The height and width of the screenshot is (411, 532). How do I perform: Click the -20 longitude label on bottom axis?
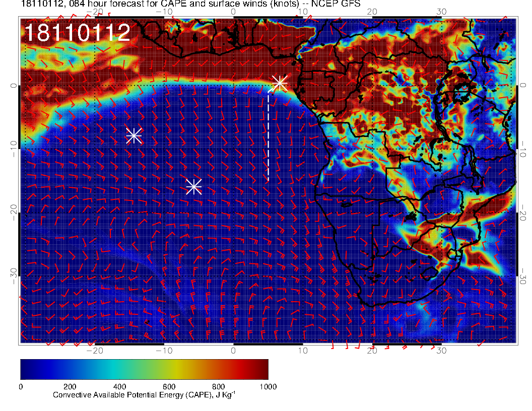pos(94,350)
